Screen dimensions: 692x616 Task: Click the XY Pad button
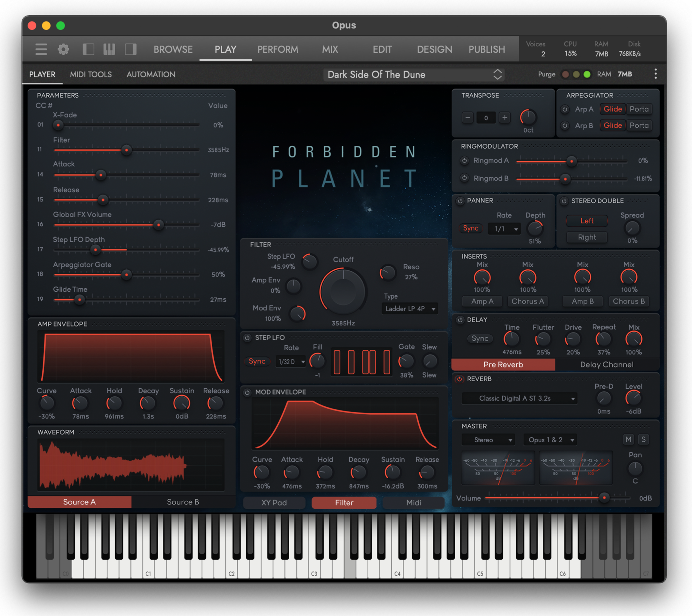[274, 502]
